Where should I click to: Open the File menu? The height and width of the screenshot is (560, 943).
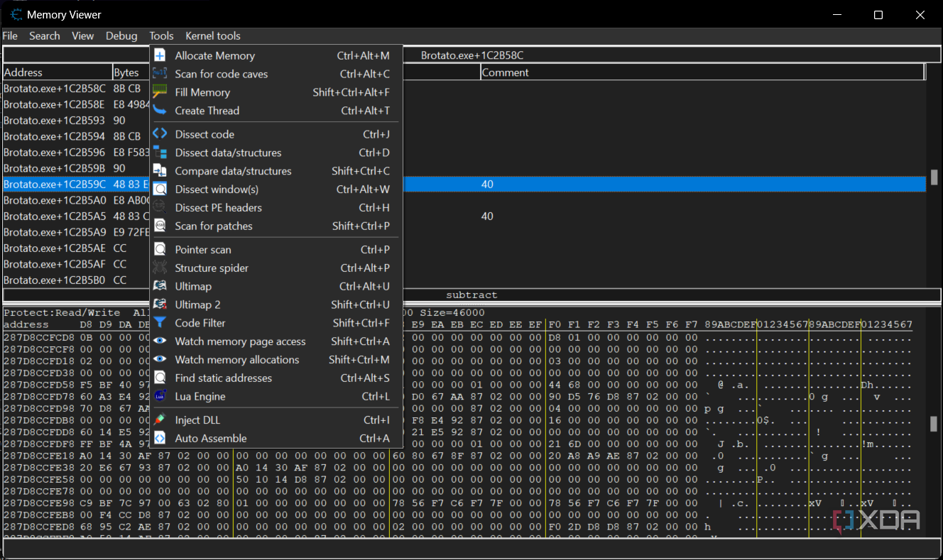10,35
